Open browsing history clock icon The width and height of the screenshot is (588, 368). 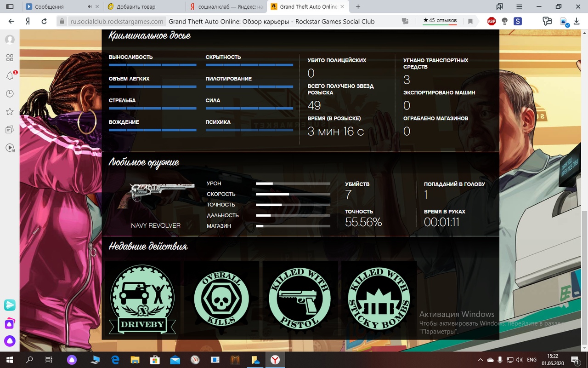point(10,94)
